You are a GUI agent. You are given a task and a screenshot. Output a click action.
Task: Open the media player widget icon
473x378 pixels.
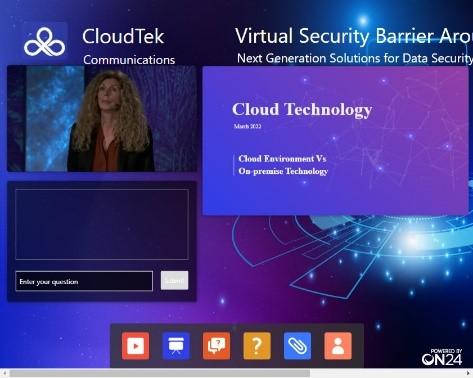pos(135,346)
